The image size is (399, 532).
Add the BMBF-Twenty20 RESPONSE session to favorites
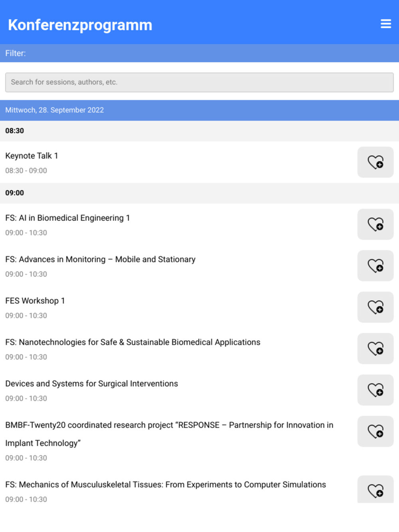click(375, 432)
